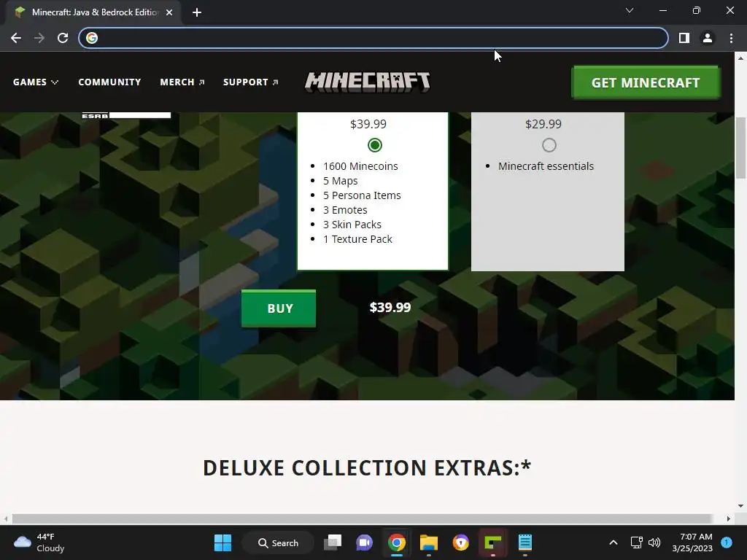The height and width of the screenshot is (560, 747).
Task: Open the Teams Chat taskbar icon
Action: click(x=365, y=542)
